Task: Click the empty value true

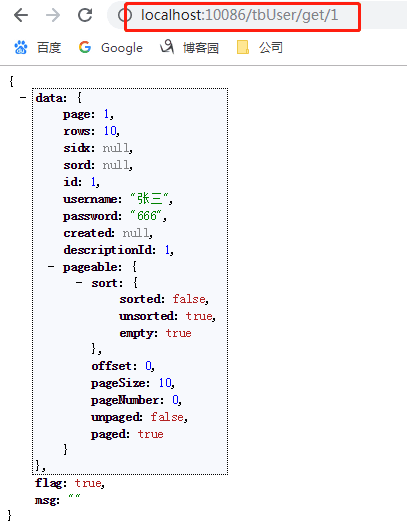Action: [x=178, y=333]
